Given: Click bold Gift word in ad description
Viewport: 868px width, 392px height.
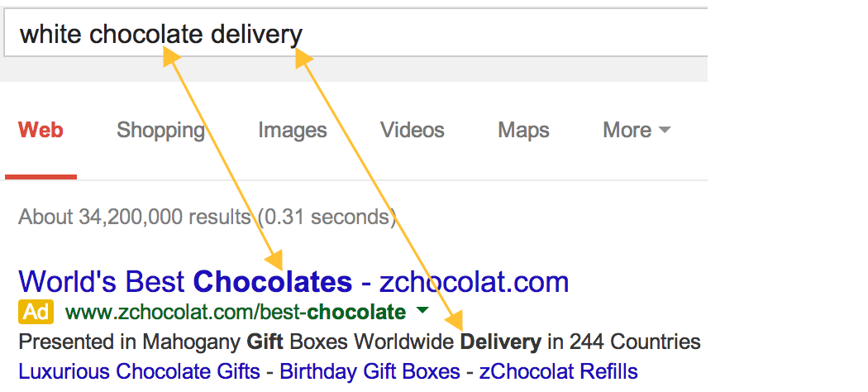Looking at the screenshot, I should tap(265, 342).
